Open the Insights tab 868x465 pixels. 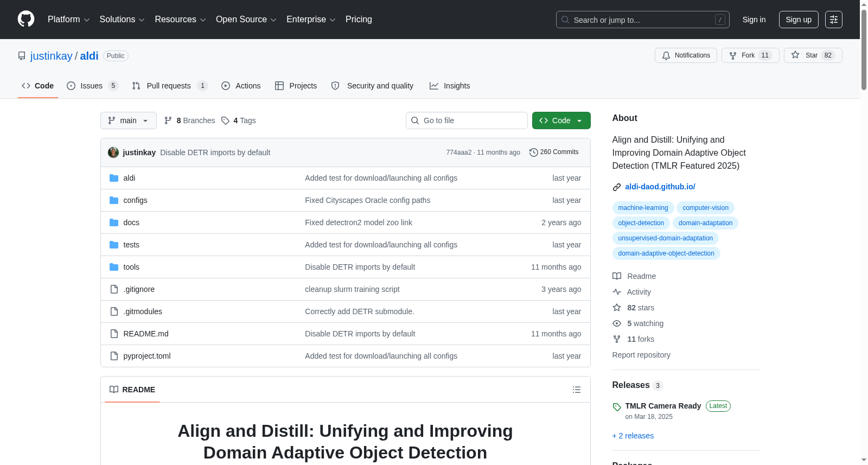click(x=450, y=86)
